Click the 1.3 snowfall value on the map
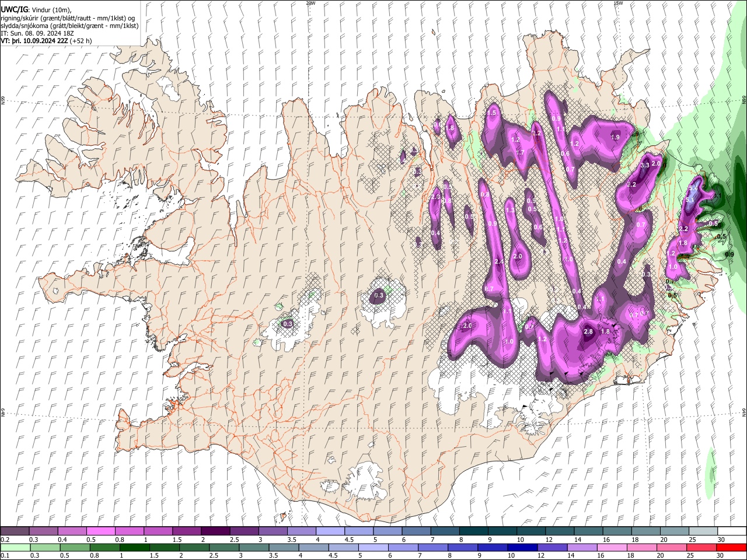747x560 pixels. click(509, 211)
